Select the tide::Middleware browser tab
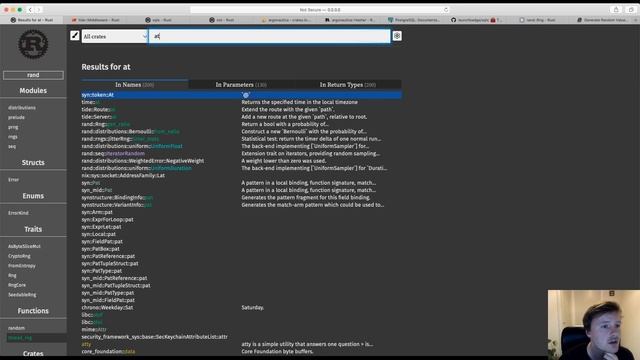Viewport: 640px width, 360px height. click(96, 20)
